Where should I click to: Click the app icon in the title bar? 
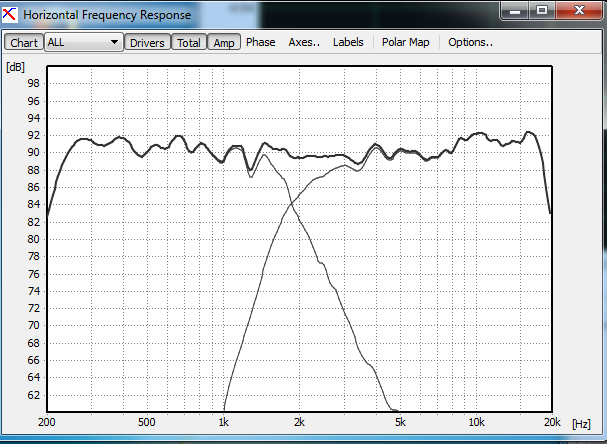pyautogui.click(x=11, y=14)
